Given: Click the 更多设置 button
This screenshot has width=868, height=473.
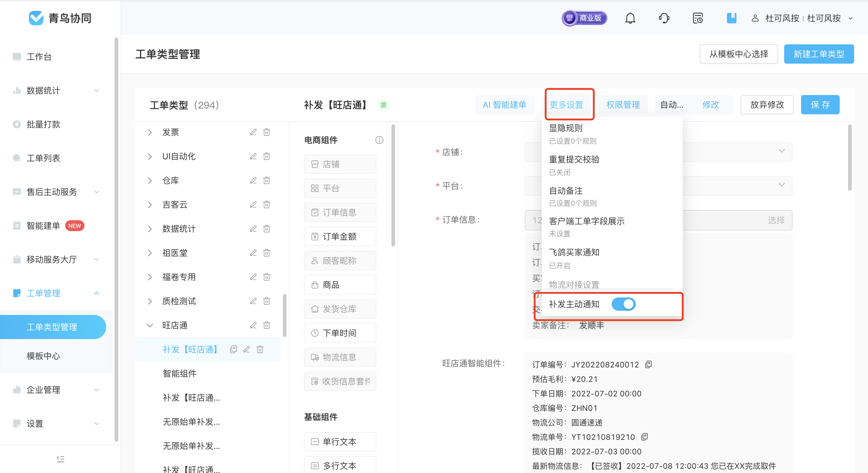Looking at the screenshot, I should 566,105.
